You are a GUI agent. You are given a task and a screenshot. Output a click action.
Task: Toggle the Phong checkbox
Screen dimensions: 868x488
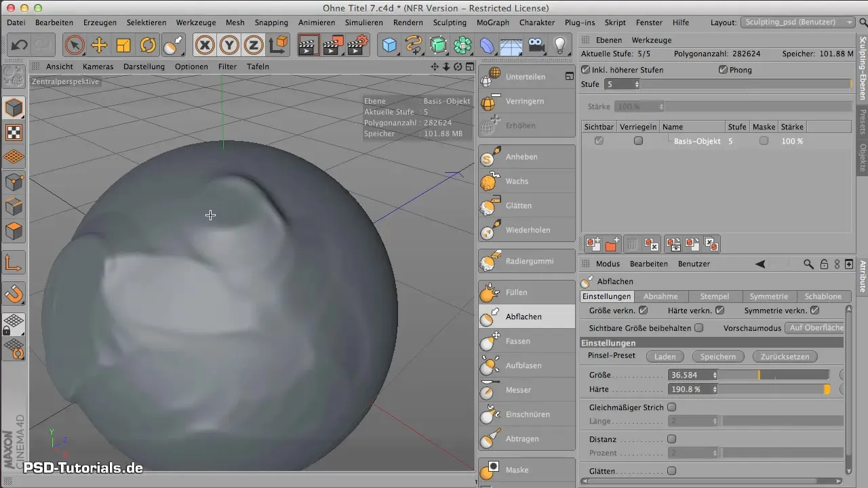723,70
